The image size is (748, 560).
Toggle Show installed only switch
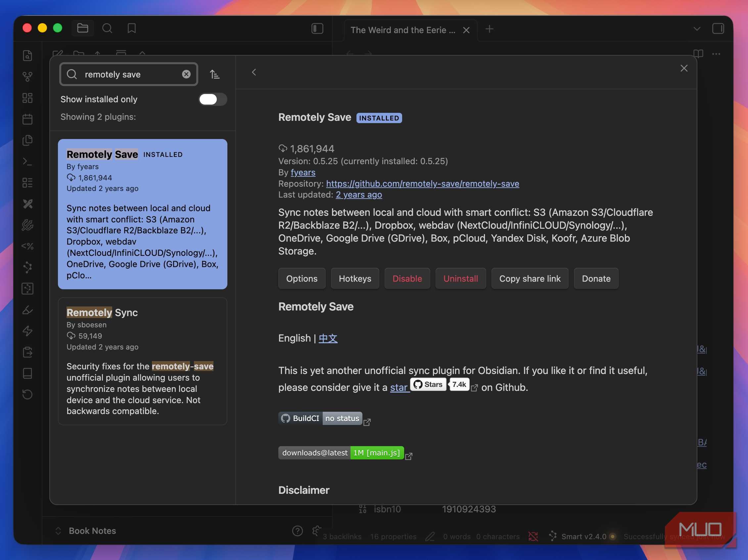pyautogui.click(x=212, y=99)
